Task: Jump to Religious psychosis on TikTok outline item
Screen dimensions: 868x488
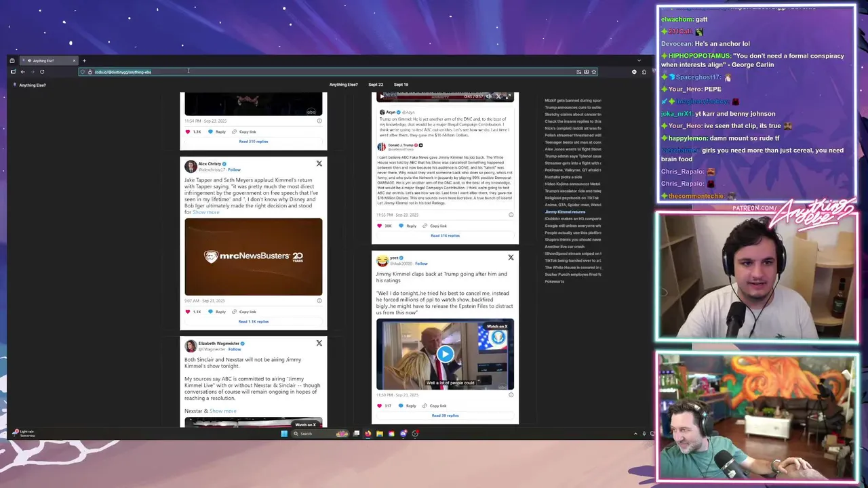Action: tap(573, 198)
